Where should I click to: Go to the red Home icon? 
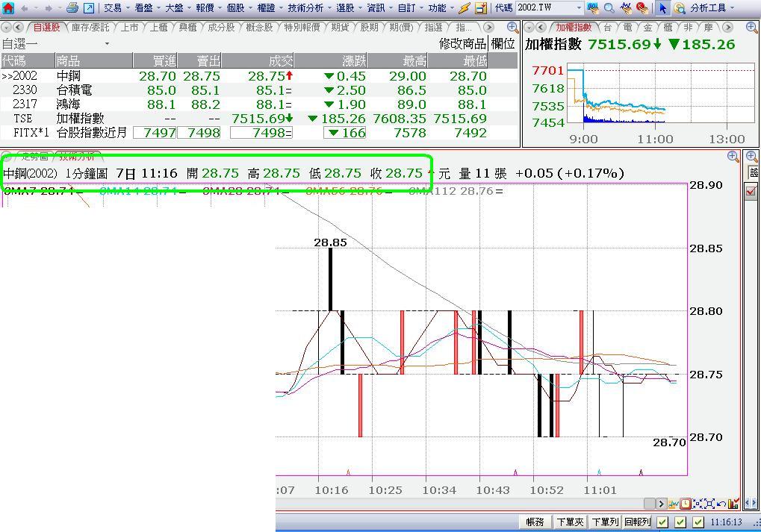7,7
